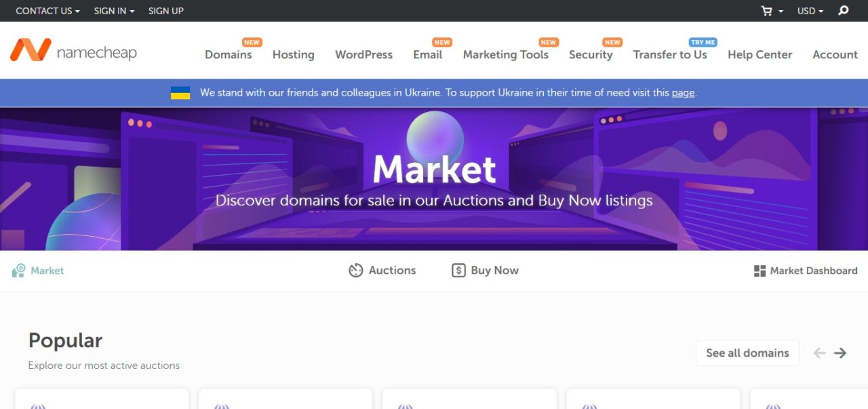Open the Domains menu

pyautogui.click(x=229, y=55)
